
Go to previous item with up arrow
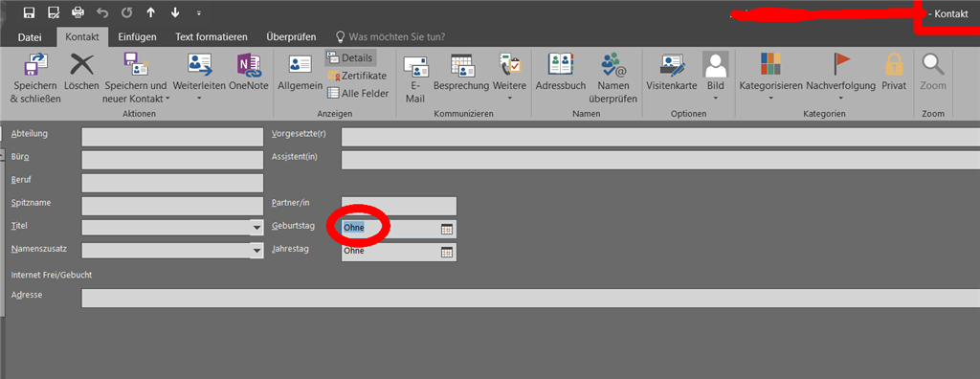pyautogui.click(x=150, y=11)
